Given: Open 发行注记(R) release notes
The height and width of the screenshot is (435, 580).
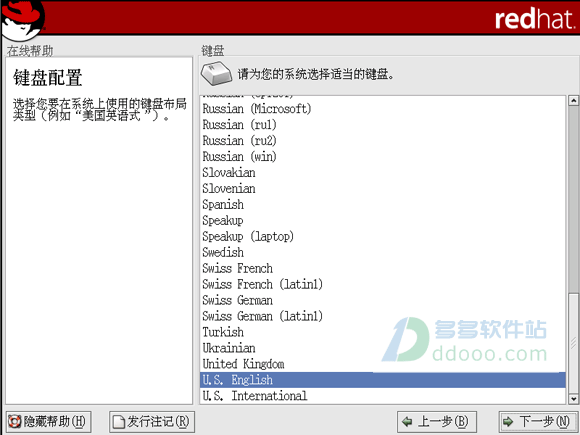Looking at the screenshot, I should (152, 422).
